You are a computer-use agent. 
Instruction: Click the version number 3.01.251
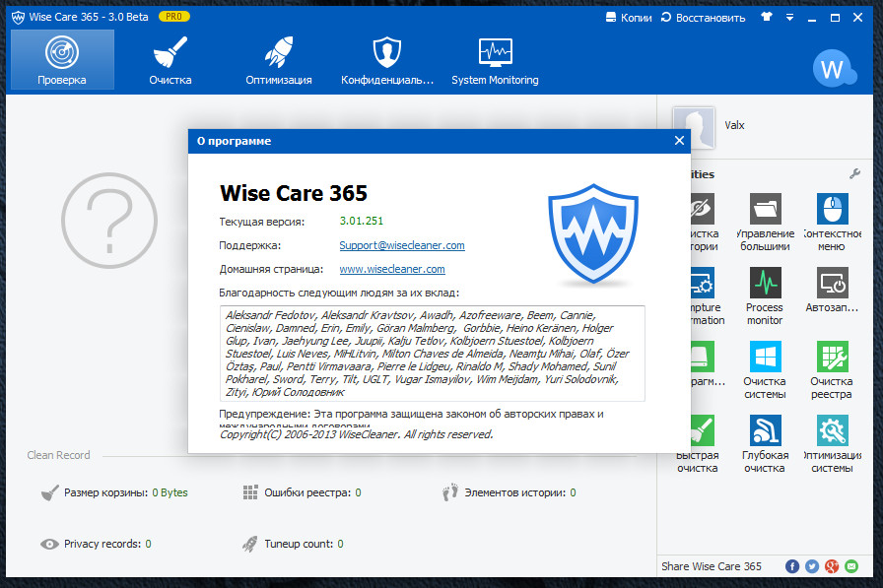pos(361,221)
